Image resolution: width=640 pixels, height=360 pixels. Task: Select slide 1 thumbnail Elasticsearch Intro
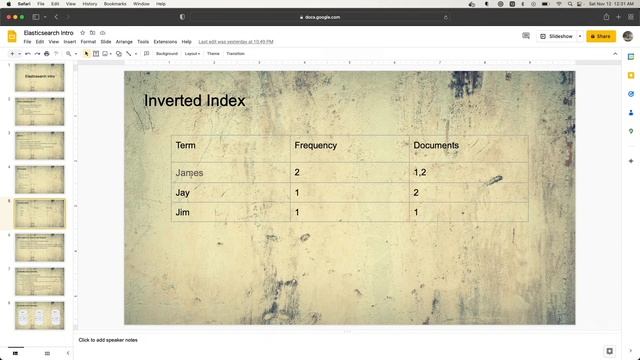click(x=40, y=78)
